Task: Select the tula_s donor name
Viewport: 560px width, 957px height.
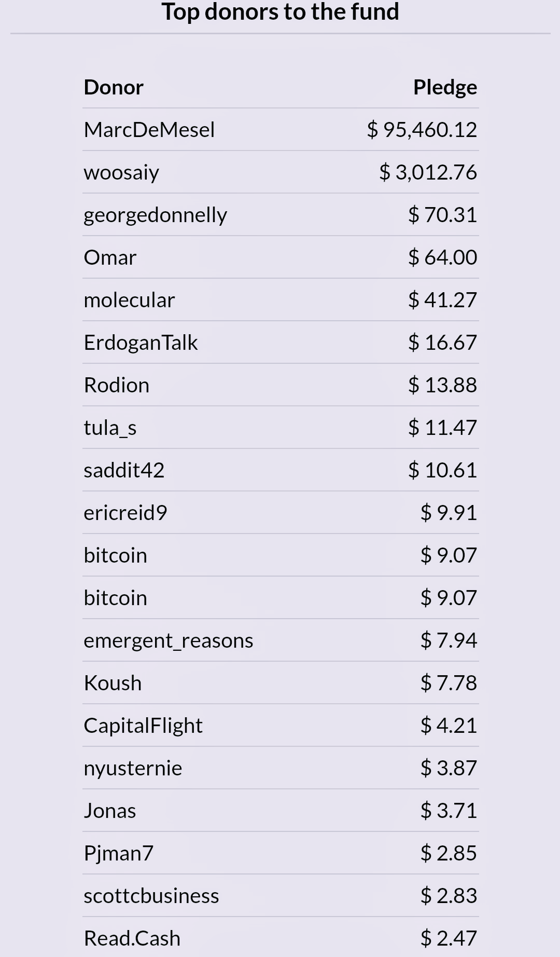Action: pyautogui.click(x=110, y=428)
